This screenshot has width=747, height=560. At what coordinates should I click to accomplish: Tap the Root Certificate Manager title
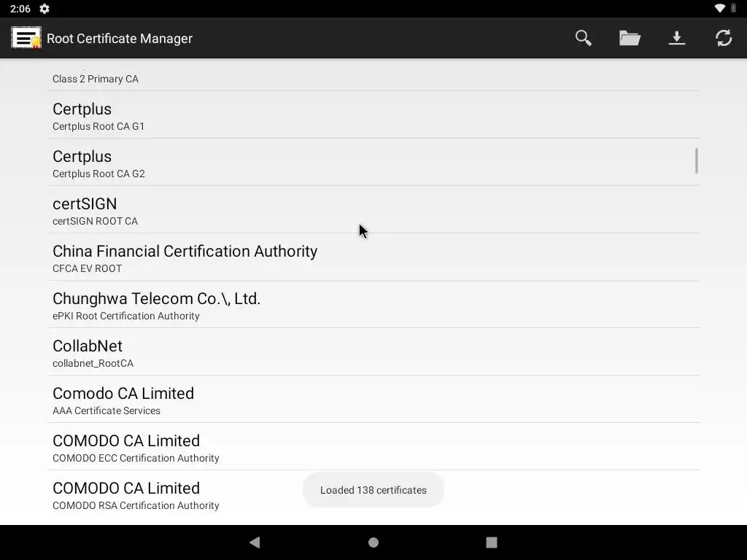pos(120,39)
